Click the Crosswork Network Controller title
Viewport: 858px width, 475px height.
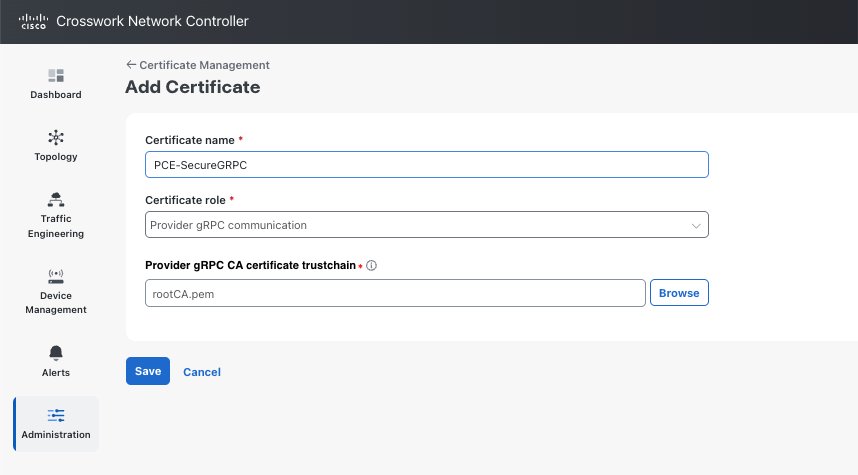point(152,21)
